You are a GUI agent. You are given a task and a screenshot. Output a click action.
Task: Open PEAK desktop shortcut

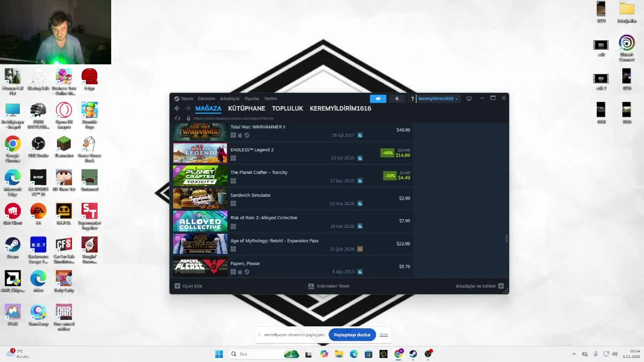click(13, 316)
